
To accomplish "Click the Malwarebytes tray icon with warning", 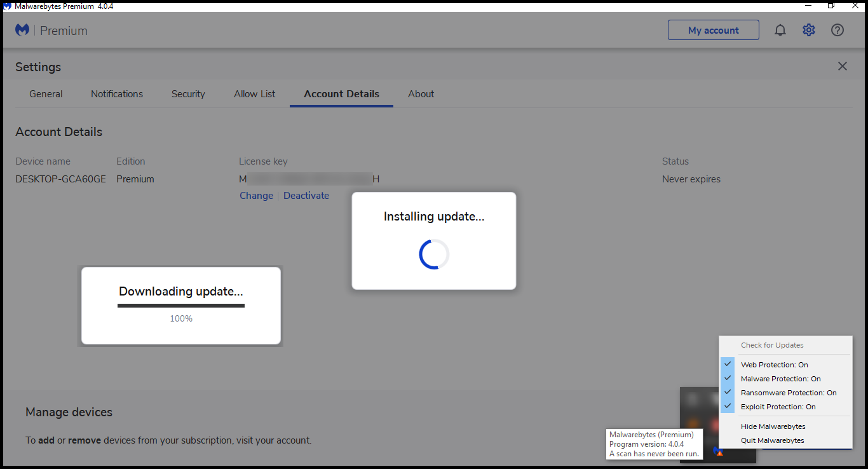I will (717, 451).
